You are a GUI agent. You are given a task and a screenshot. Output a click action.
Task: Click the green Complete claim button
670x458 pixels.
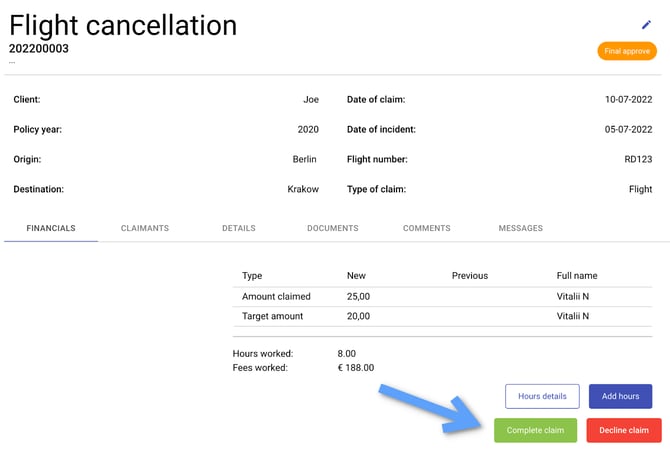click(535, 430)
